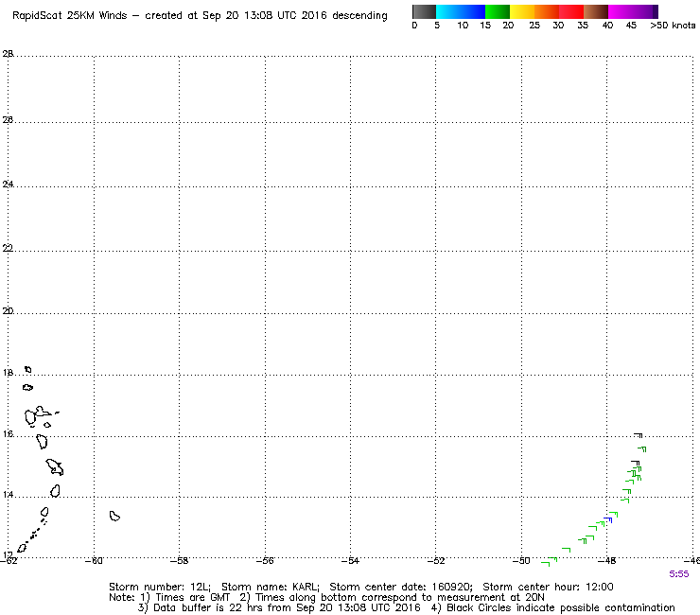Click the St. Vincent island outline
The image size is (700, 615).
tap(44, 512)
